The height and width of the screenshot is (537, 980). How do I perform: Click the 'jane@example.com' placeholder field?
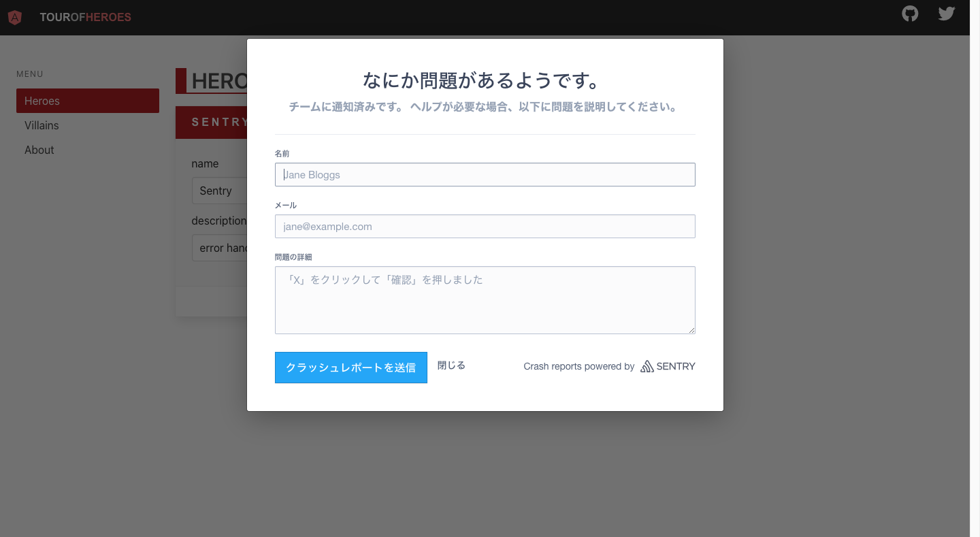click(x=485, y=226)
